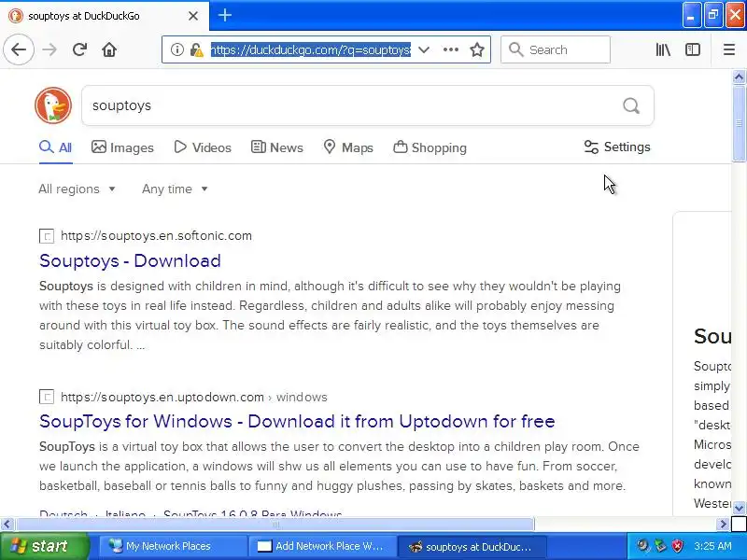
Task: Switch to the News tab
Action: [276, 147]
